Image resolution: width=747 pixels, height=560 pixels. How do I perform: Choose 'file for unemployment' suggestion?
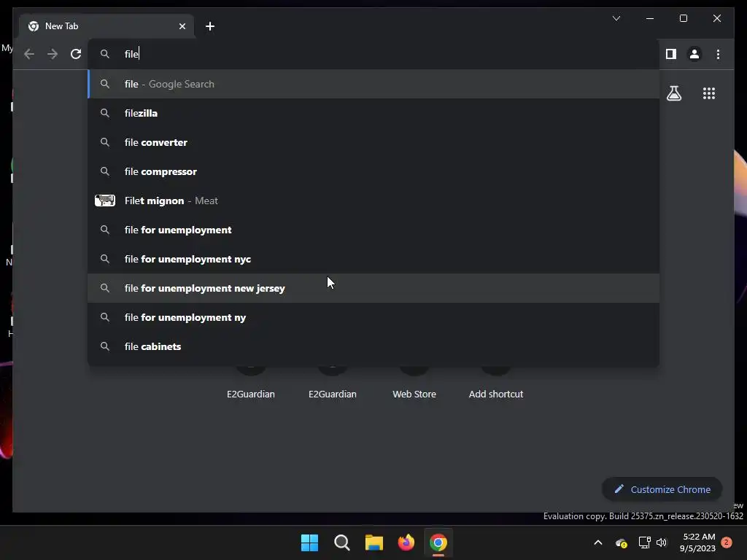point(374,230)
